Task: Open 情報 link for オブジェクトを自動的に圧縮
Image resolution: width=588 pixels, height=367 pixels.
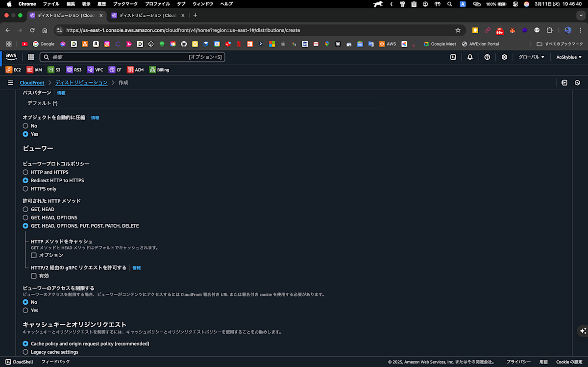Action: [x=95, y=118]
